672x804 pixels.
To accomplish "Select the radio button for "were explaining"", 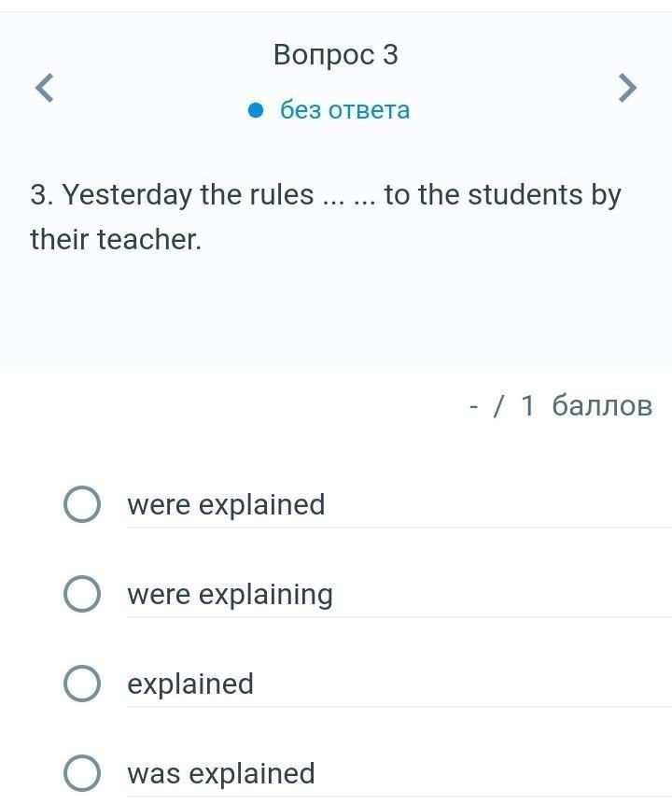I will [82, 594].
